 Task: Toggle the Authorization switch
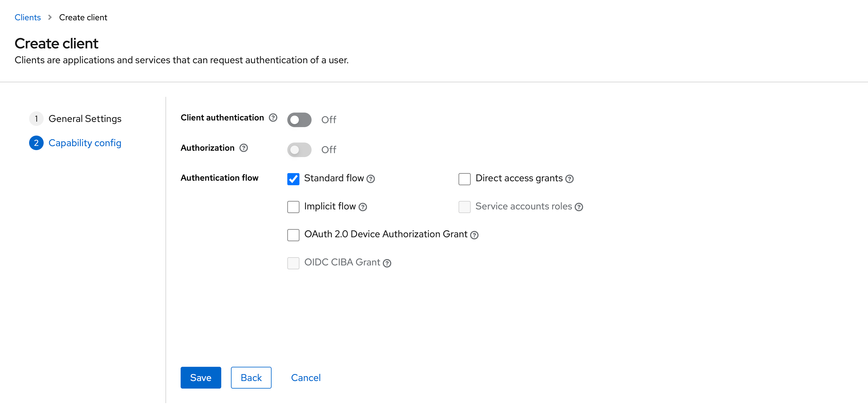click(299, 150)
